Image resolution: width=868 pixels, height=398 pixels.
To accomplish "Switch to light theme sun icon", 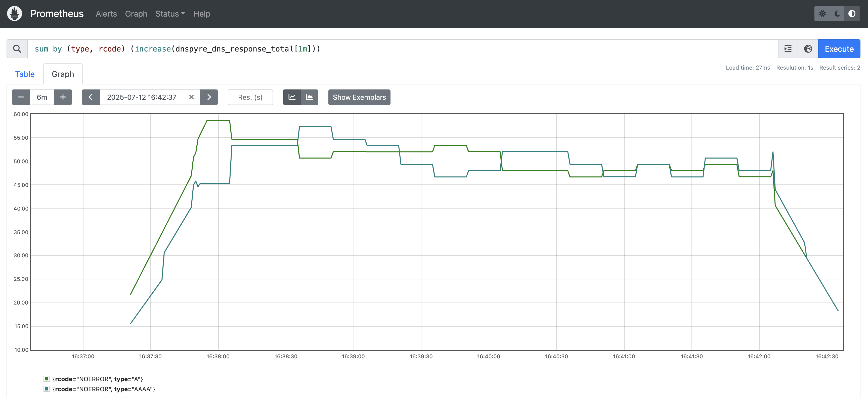I will (x=822, y=14).
